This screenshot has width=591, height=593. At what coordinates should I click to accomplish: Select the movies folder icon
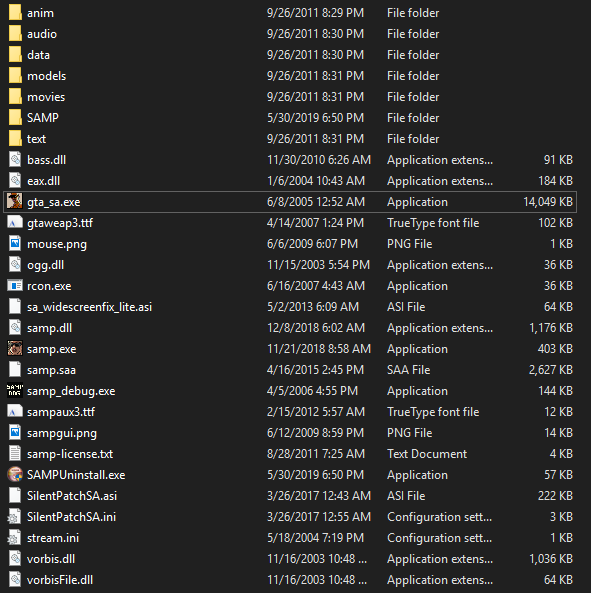point(15,96)
